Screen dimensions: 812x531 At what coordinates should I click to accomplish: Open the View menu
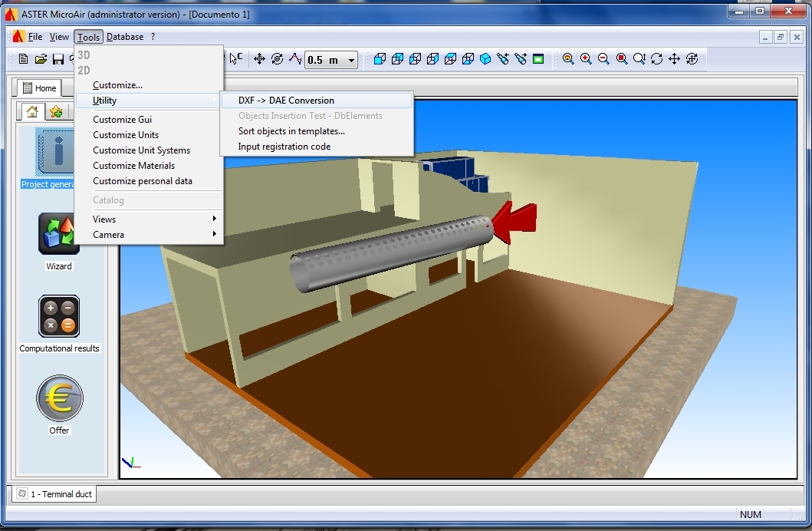click(x=59, y=37)
